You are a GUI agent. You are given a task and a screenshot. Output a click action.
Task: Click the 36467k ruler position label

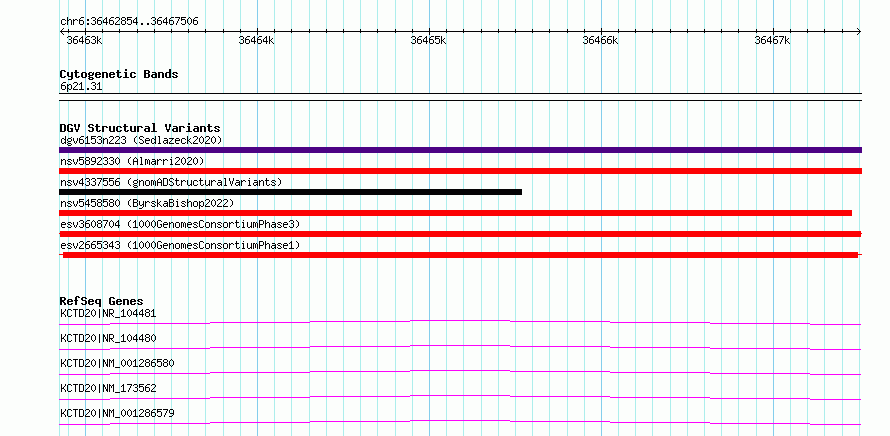[772, 40]
